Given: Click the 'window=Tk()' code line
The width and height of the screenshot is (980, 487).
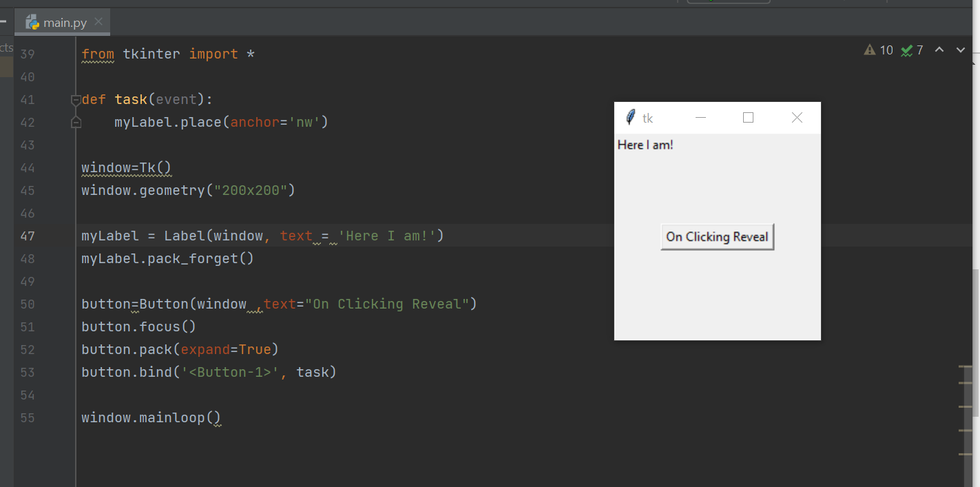Looking at the screenshot, I should tap(126, 168).
